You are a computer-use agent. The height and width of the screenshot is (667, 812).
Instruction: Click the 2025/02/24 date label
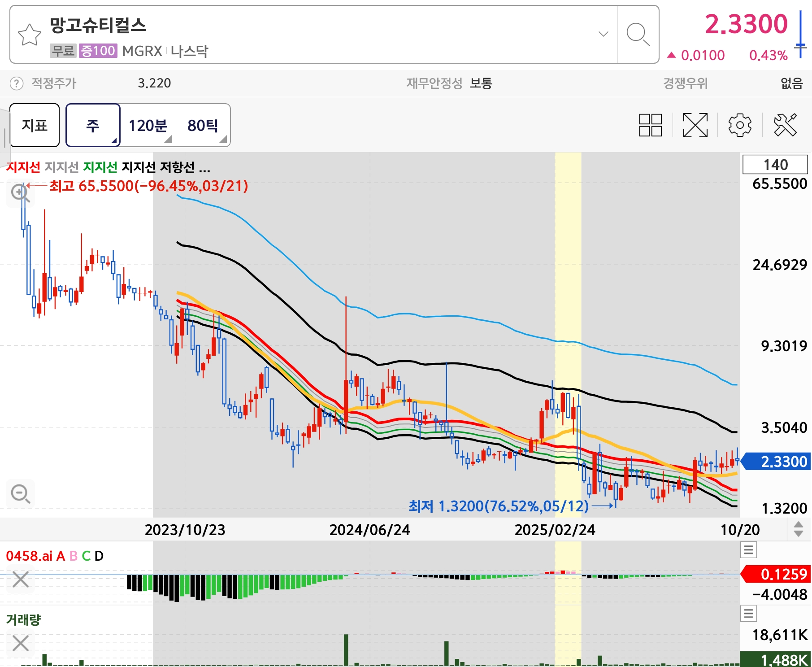555,530
